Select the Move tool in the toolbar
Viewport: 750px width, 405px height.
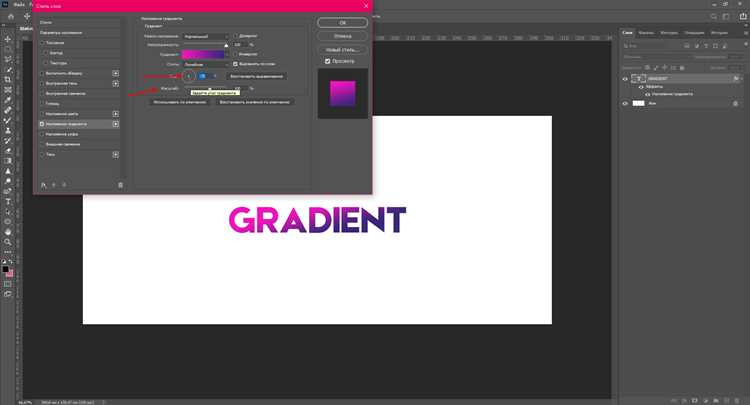click(8, 39)
